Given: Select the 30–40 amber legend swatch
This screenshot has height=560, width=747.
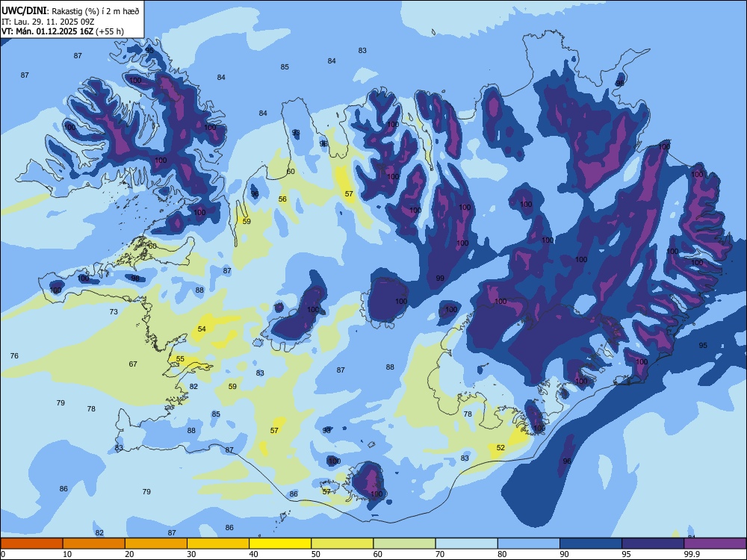Looking at the screenshot, I should pos(218,544).
